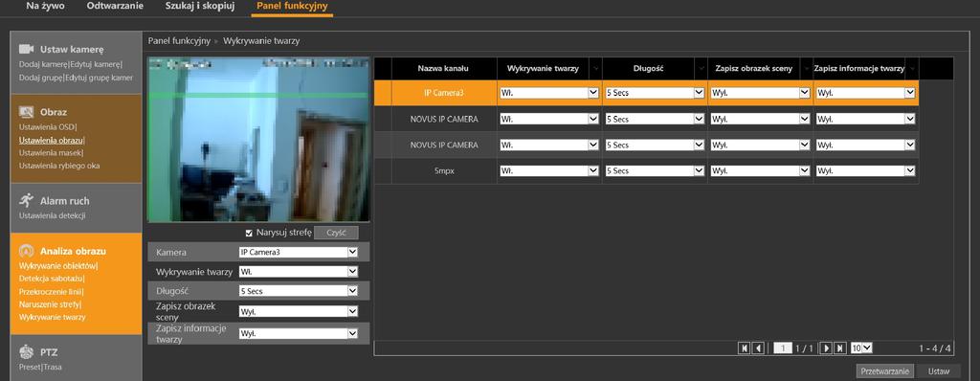Open Wykrywanie twarzy dropdown below the preview

299,272
